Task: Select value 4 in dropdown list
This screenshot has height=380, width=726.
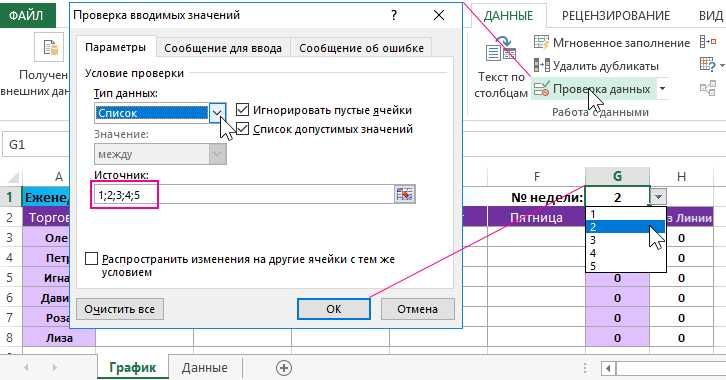Action: pyautogui.click(x=626, y=253)
